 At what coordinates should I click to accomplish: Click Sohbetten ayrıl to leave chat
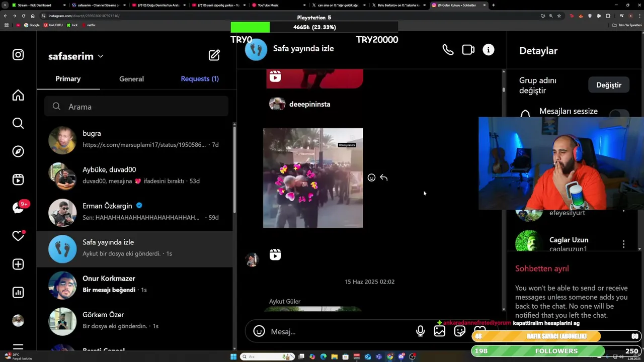(x=542, y=268)
